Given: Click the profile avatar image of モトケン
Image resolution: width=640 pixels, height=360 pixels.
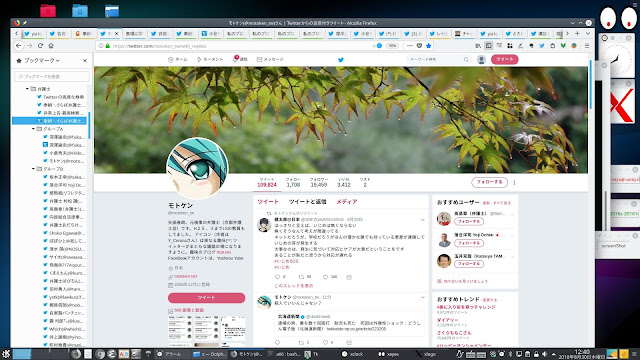Looking at the screenshot, I should tap(197, 168).
